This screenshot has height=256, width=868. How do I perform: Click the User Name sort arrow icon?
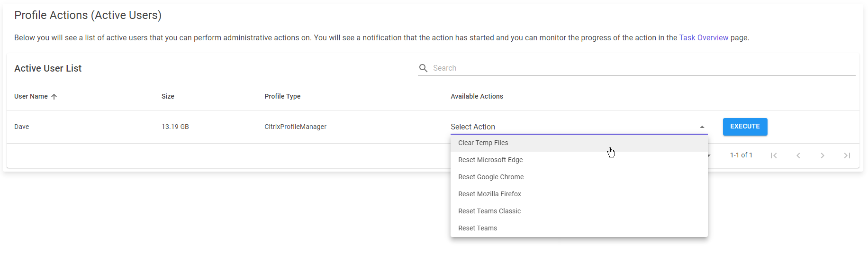(54, 97)
